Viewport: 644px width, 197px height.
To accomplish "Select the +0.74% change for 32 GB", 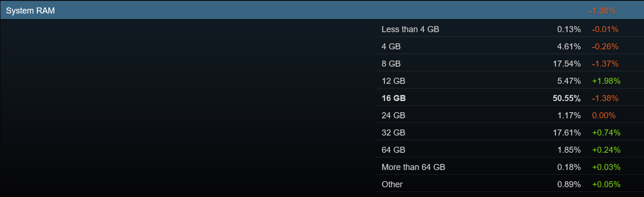I will (606, 133).
